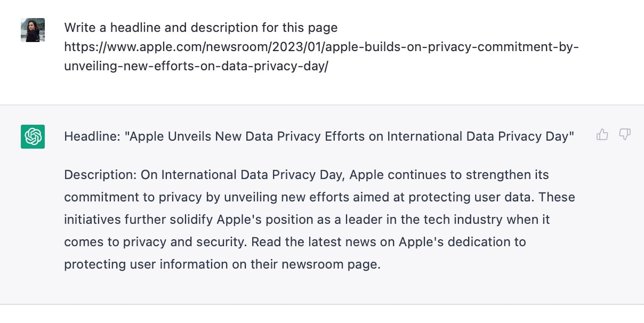Click the words "Apple continues to strengthen its"

coord(449,175)
